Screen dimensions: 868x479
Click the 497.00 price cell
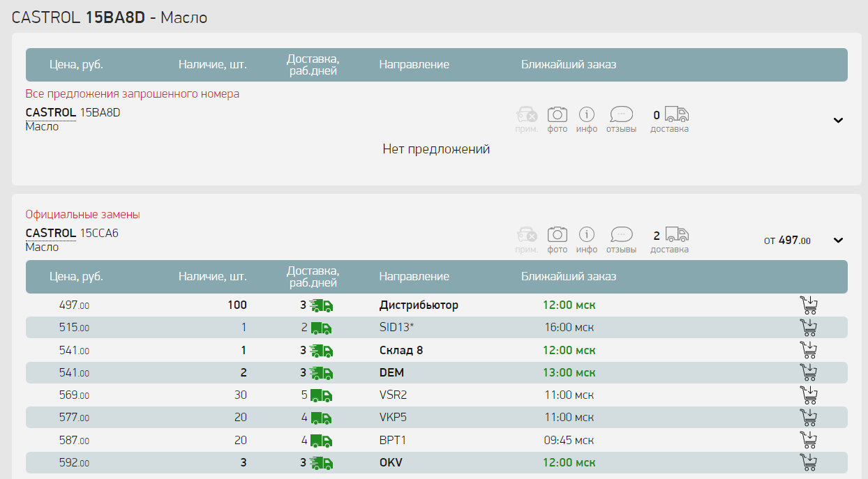(74, 305)
